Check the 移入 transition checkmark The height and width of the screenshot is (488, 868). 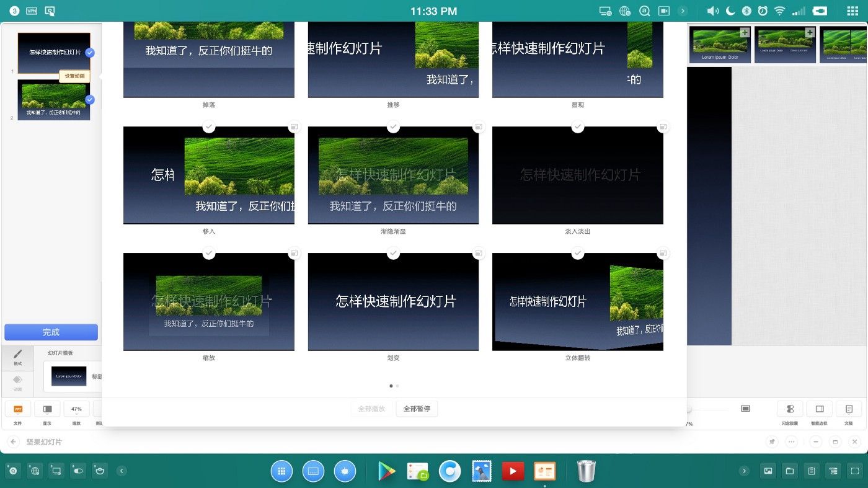[x=209, y=126]
